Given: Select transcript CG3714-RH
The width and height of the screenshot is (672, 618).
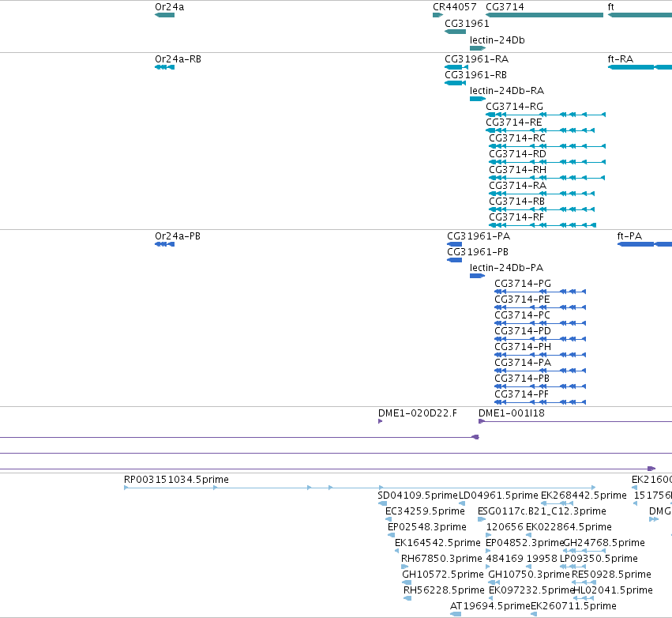Looking at the screenshot, I should click(547, 178).
